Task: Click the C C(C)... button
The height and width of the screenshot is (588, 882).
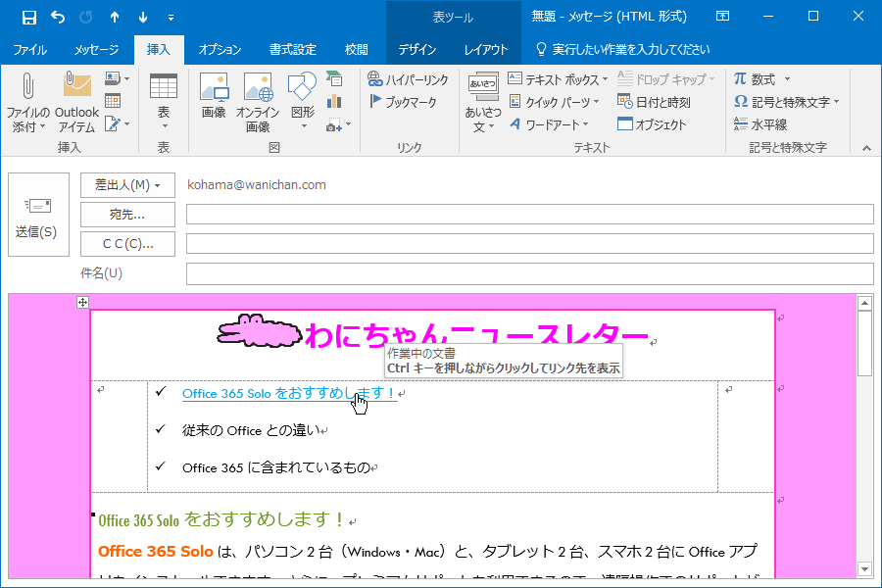Action: (x=127, y=244)
